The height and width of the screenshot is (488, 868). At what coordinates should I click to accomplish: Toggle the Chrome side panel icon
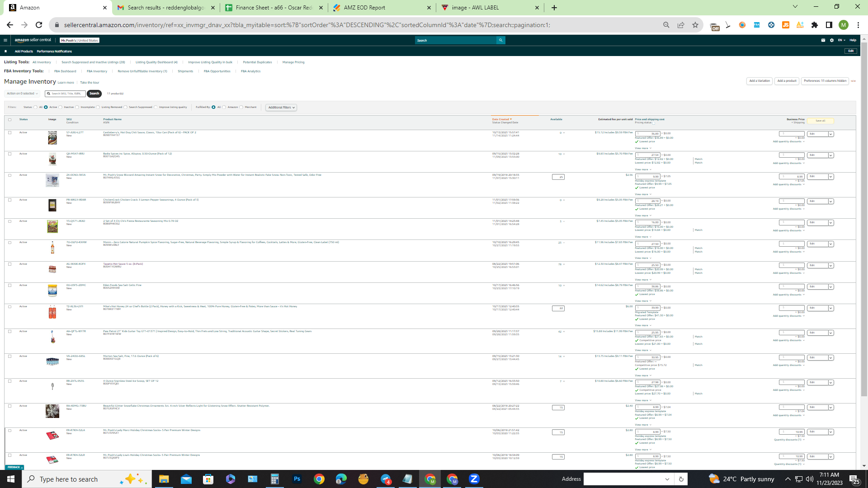pyautogui.click(x=829, y=25)
